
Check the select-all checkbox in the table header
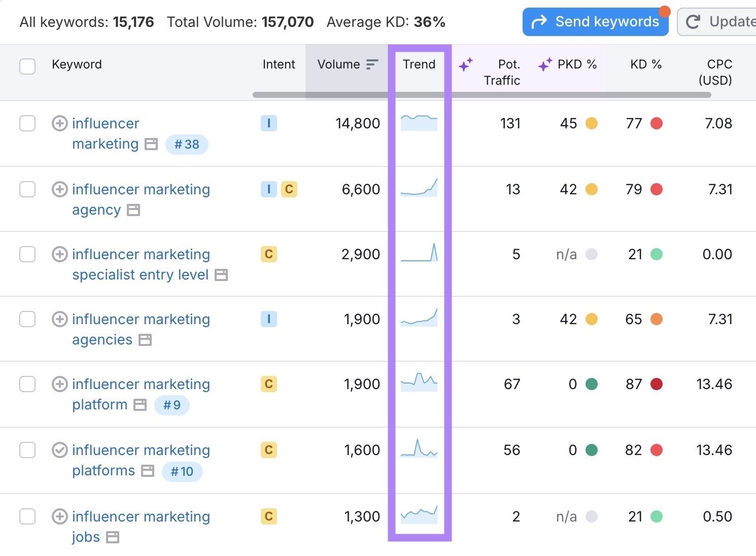click(27, 66)
